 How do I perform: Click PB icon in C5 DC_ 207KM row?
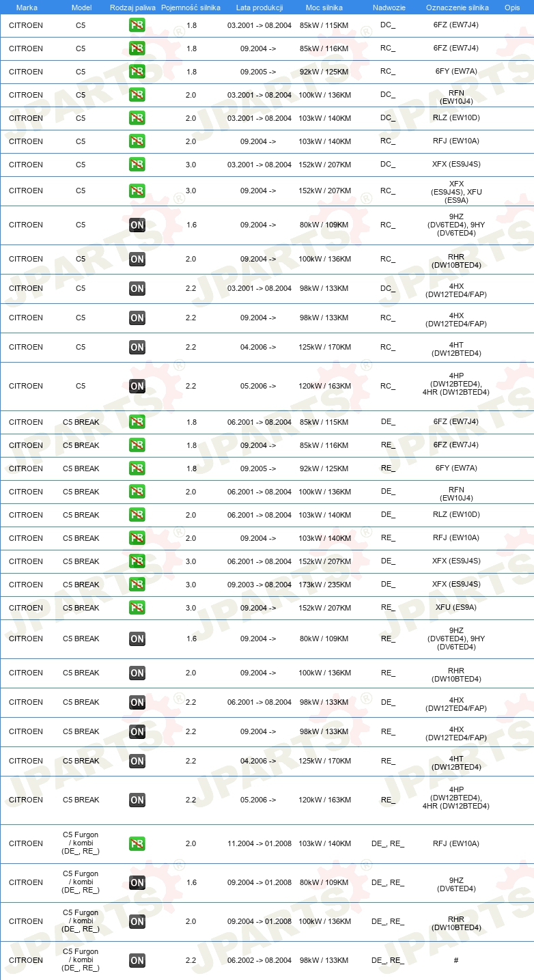point(137,165)
